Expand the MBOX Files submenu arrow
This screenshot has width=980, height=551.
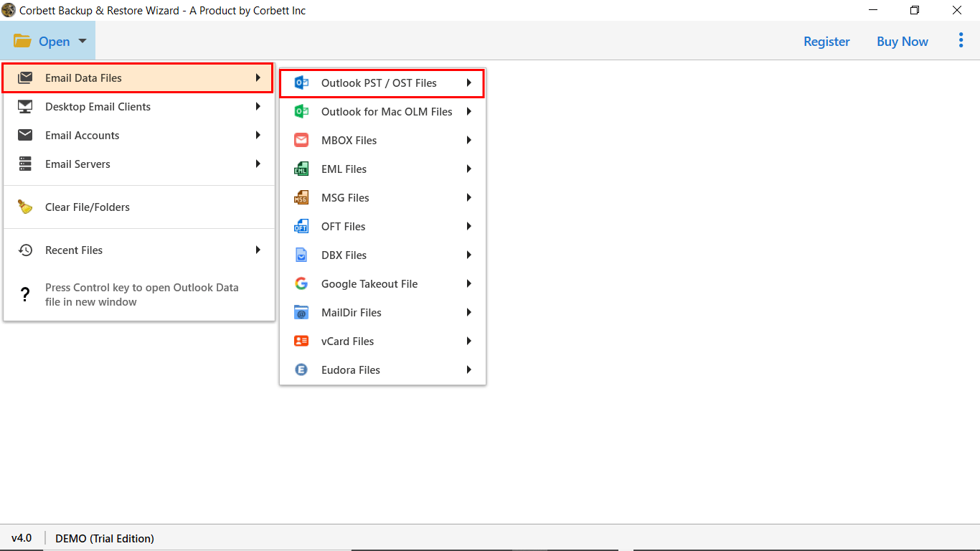click(468, 140)
